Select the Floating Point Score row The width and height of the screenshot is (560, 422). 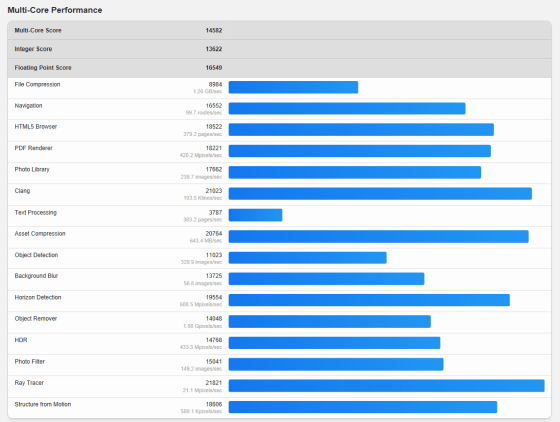[279, 68]
